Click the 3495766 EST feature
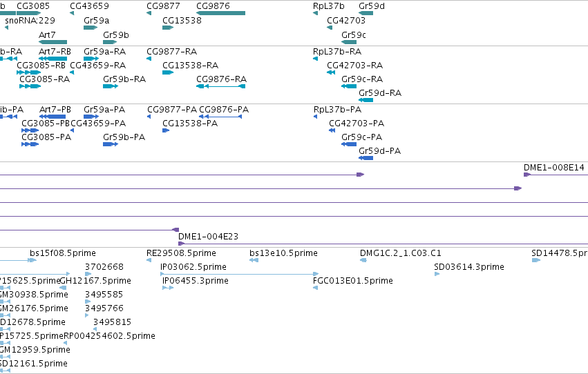Viewport: 588px width, 374px height. (87, 315)
